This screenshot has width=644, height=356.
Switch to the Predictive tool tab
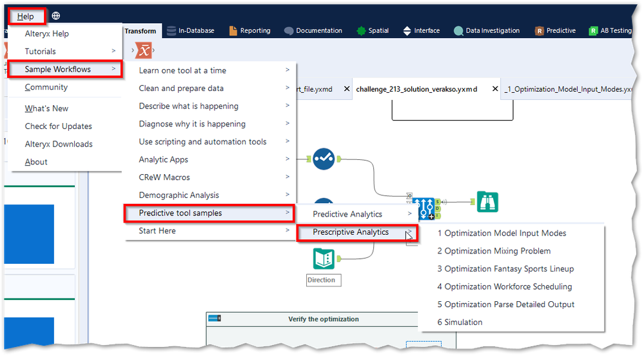coord(555,30)
